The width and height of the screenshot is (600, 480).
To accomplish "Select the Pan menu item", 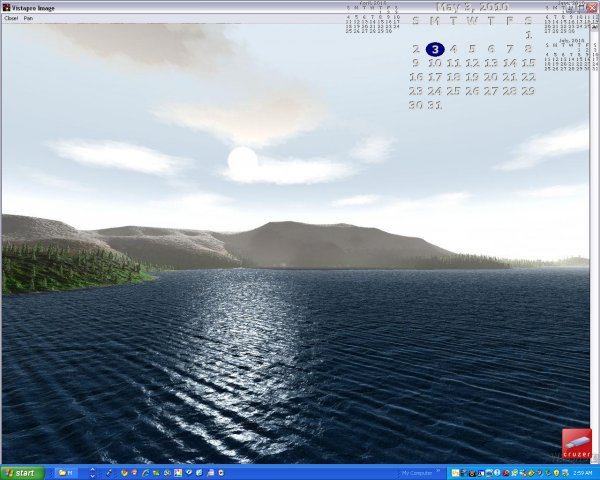I will coord(29,18).
